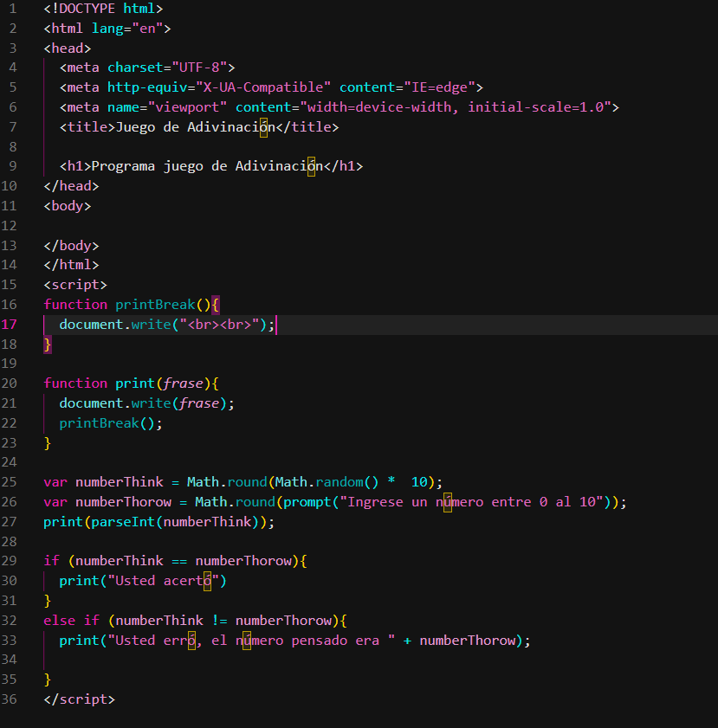The width and height of the screenshot is (718, 728).
Task: Click the closing html tag
Action: click(71, 265)
